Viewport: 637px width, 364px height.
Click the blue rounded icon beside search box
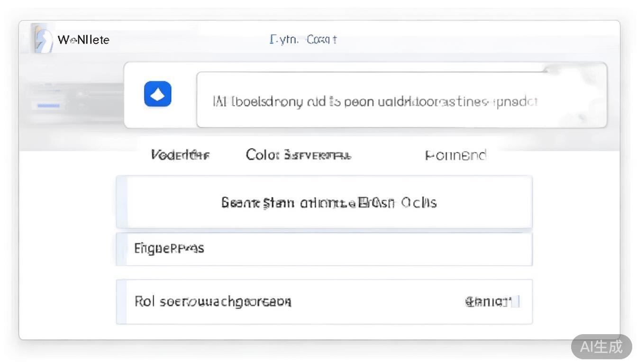(x=158, y=94)
